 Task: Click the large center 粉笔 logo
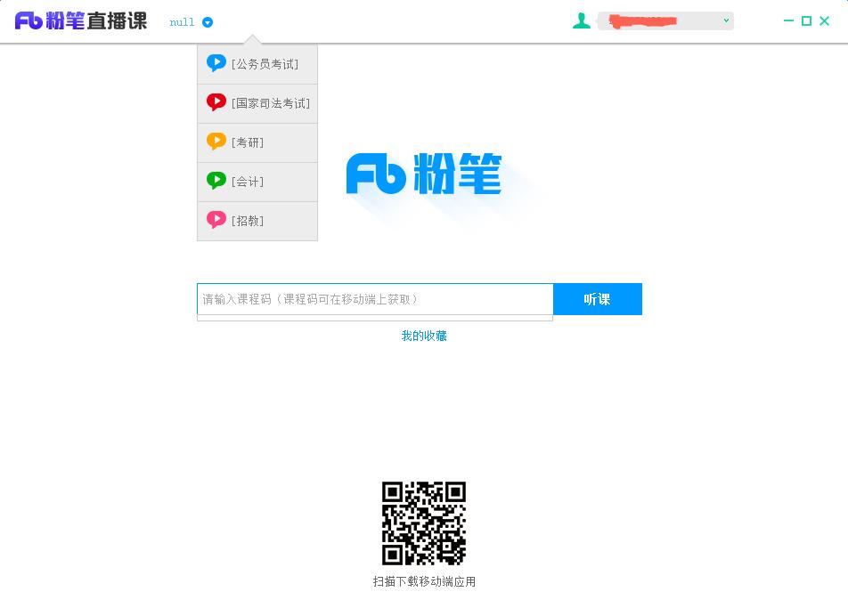pyautogui.click(x=424, y=174)
